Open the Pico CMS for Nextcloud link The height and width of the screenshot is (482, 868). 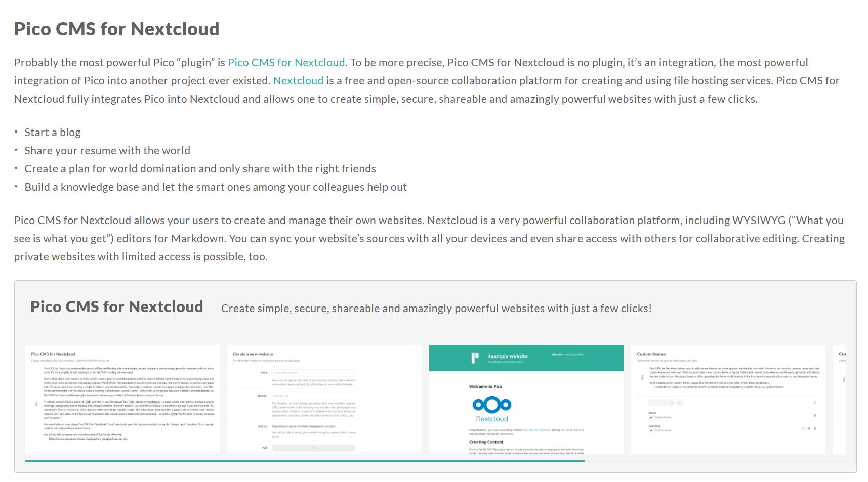[286, 63]
